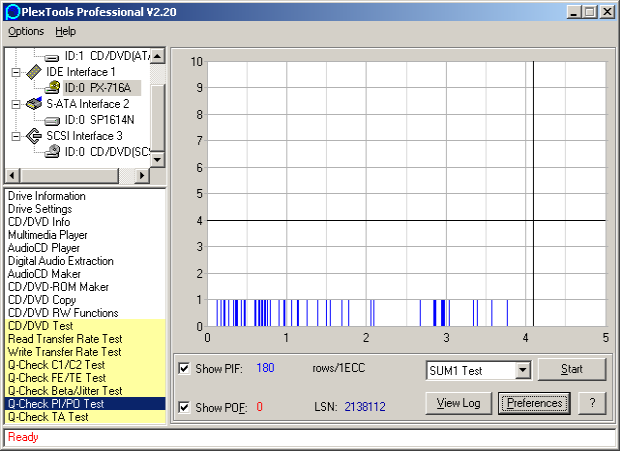Select S-ATA Interface 2 label
The width and height of the screenshot is (620, 451).
88,104
